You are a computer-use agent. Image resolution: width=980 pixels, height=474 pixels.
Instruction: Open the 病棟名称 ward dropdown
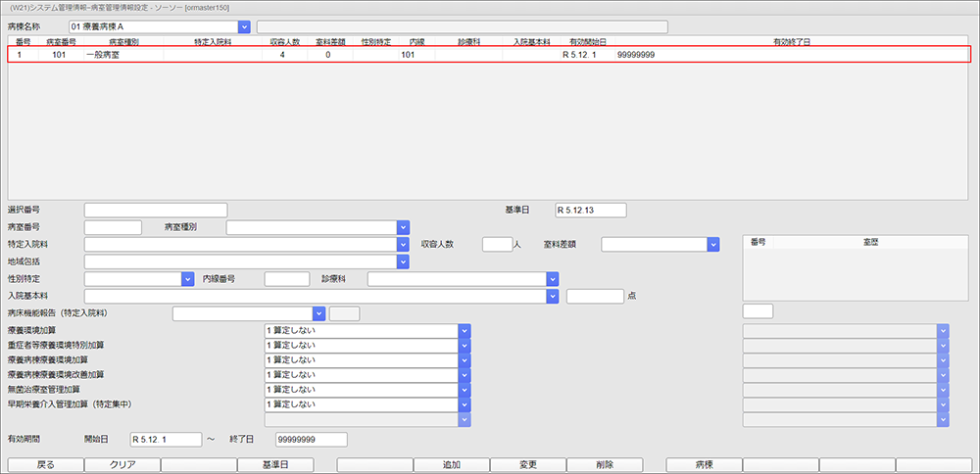point(244,26)
